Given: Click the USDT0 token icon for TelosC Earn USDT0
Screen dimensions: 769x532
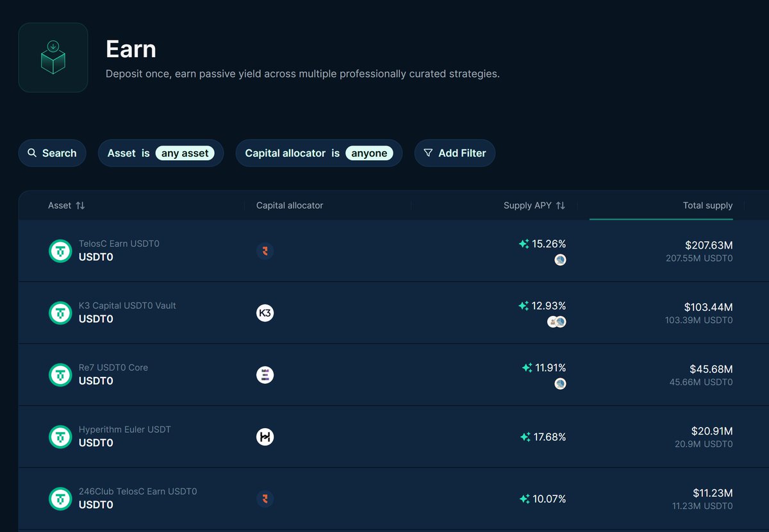Looking at the screenshot, I should point(60,251).
